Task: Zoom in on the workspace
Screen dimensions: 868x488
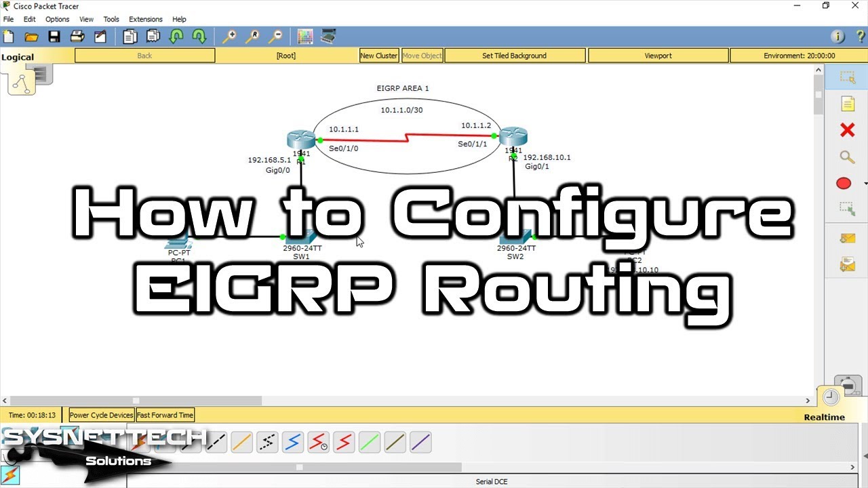Action: [229, 37]
